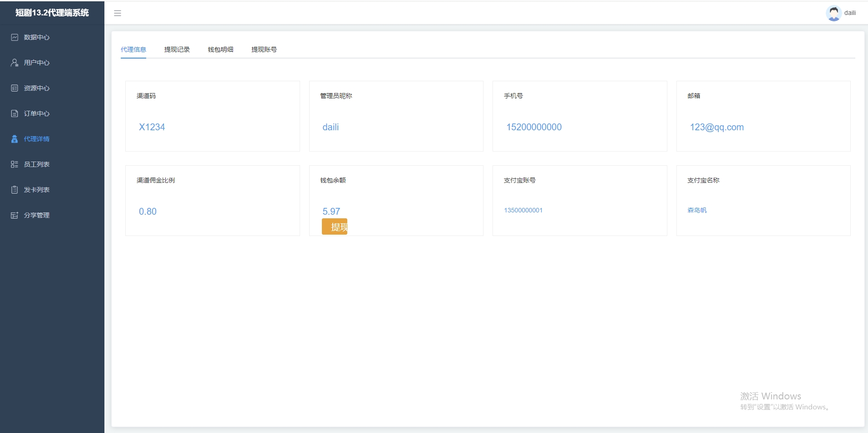Click Alipay account 13500000001
This screenshot has height=433, width=868.
tap(523, 210)
